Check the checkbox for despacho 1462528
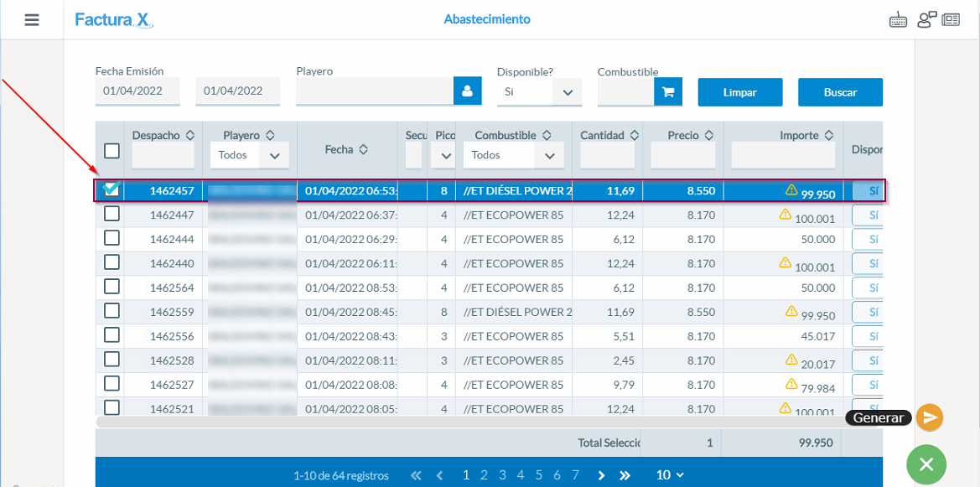 click(x=111, y=360)
